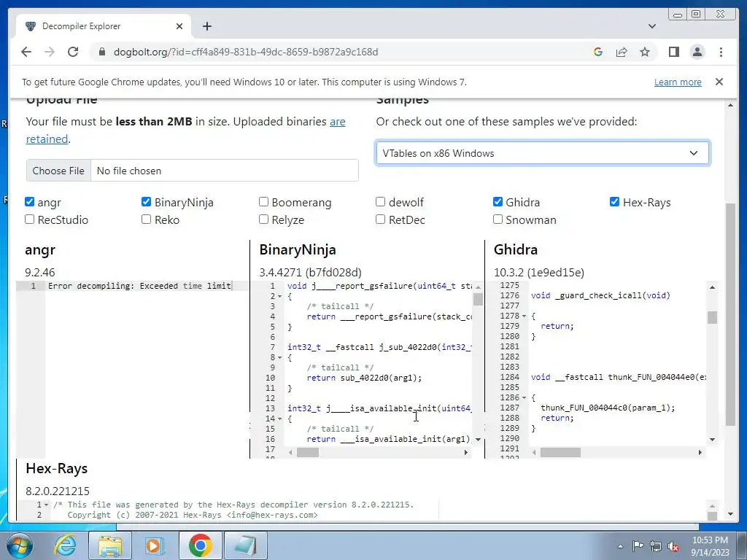Click Ghidra horizontal scrollbar thumb
The image size is (747, 560).
click(x=560, y=452)
